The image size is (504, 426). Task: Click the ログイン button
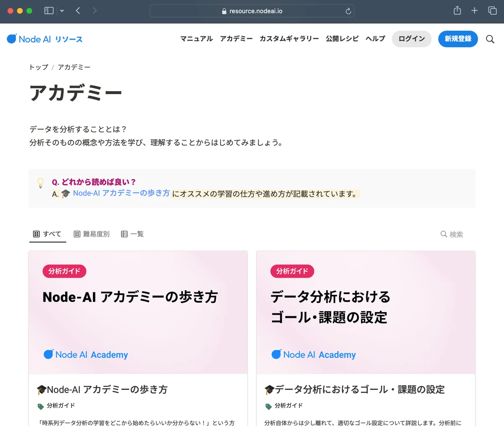412,39
